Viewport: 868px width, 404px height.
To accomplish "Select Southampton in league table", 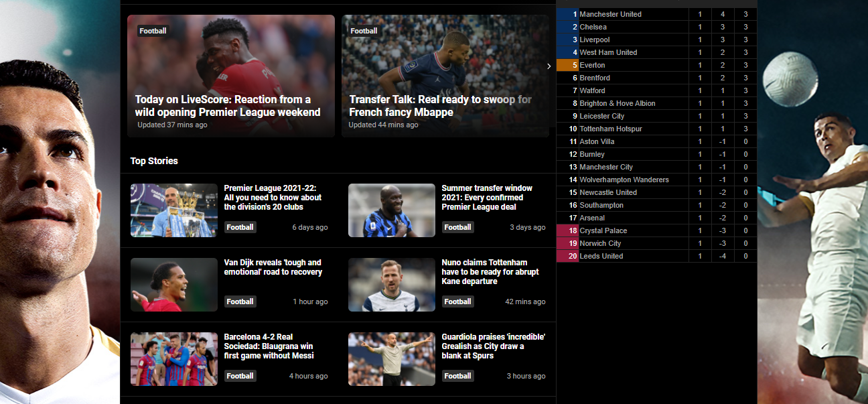I will (x=656, y=205).
